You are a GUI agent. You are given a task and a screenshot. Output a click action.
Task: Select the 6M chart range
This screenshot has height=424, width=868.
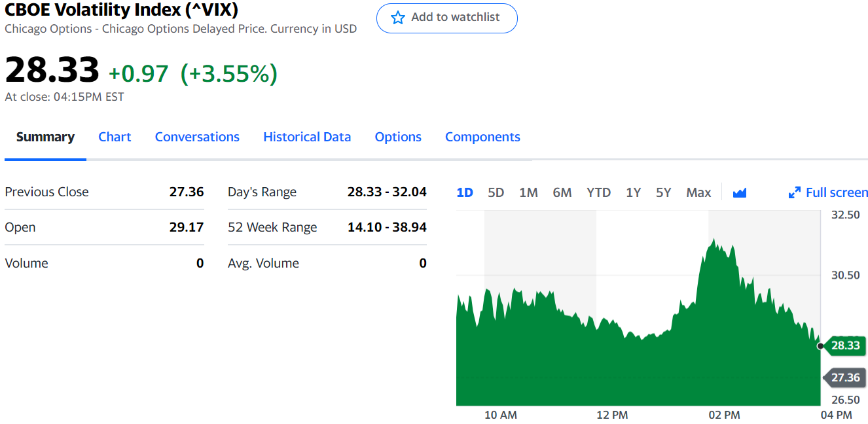click(x=562, y=192)
